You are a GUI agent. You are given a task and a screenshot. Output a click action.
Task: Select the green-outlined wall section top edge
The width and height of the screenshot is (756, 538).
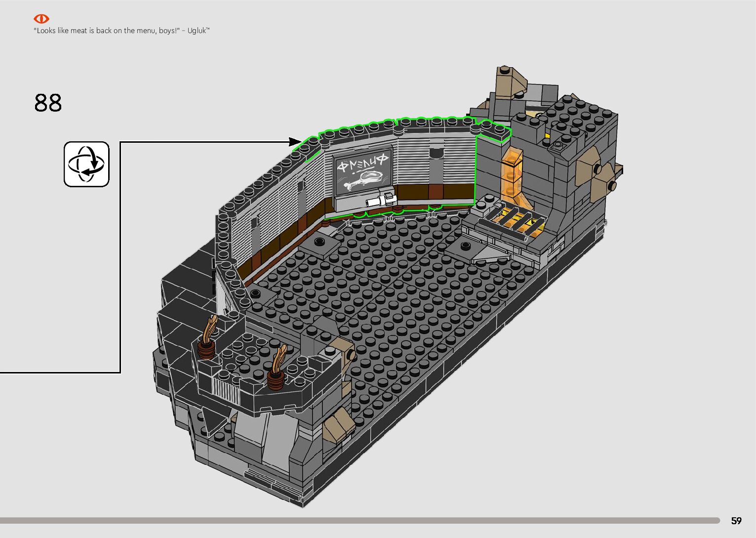[x=405, y=123]
